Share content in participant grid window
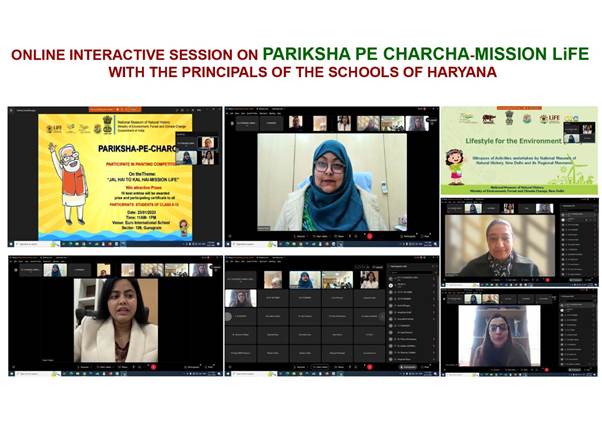Screen dimensions: 602x427 339,367
